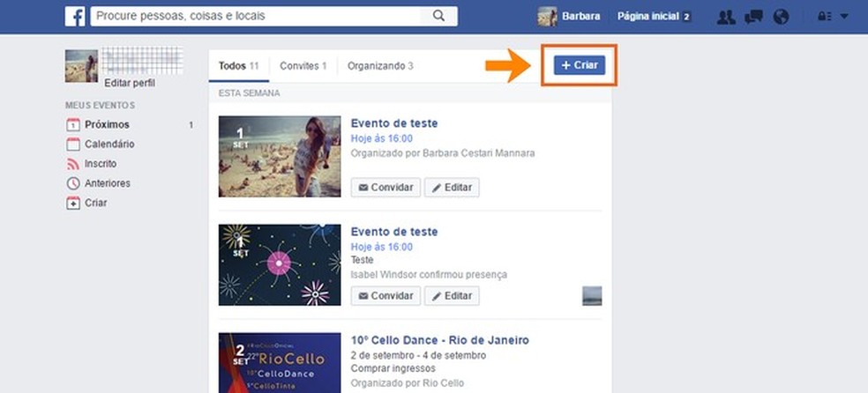This screenshot has width=868, height=393.
Task: Open Barbara's profile name link
Action: pyautogui.click(x=580, y=16)
